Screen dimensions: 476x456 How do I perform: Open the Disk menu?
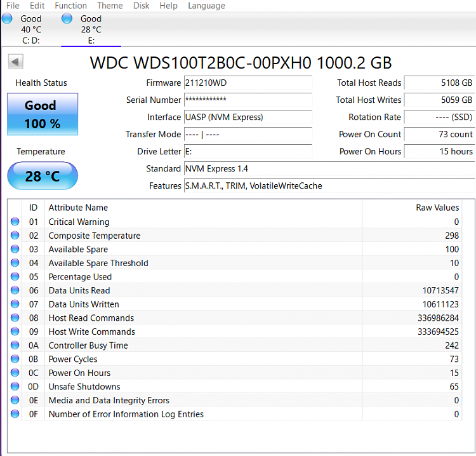[x=141, y=6]
